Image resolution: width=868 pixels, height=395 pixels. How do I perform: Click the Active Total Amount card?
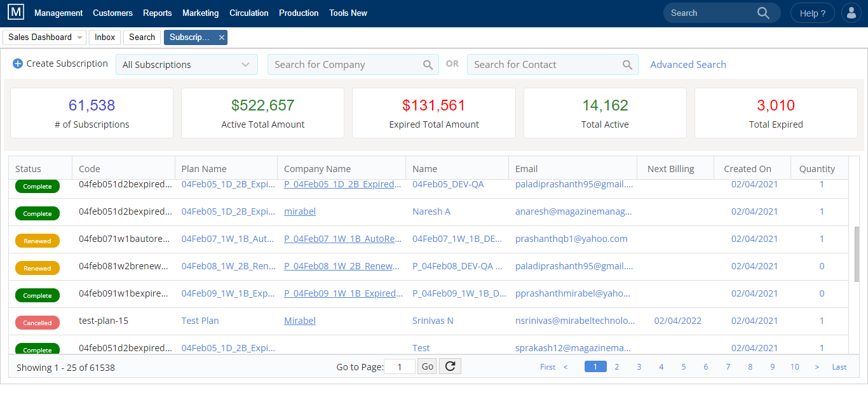[263, 113]
